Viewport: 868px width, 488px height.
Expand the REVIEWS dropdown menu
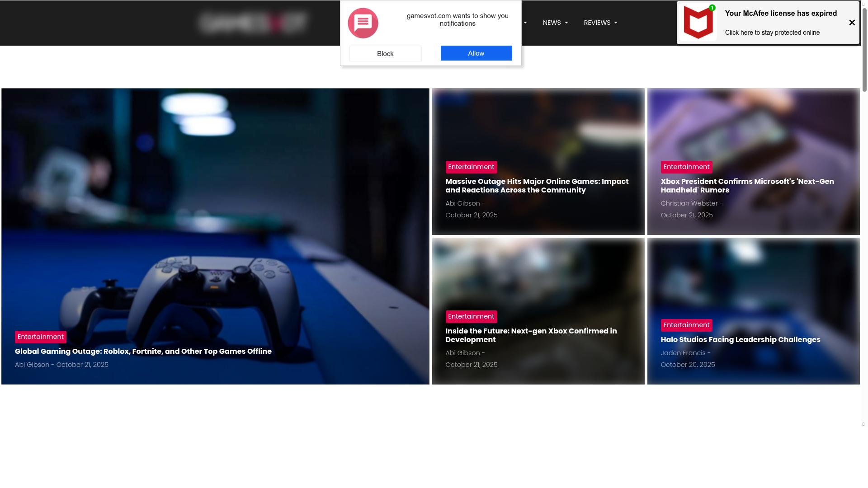pyautogui.click(x=600, y=23)
